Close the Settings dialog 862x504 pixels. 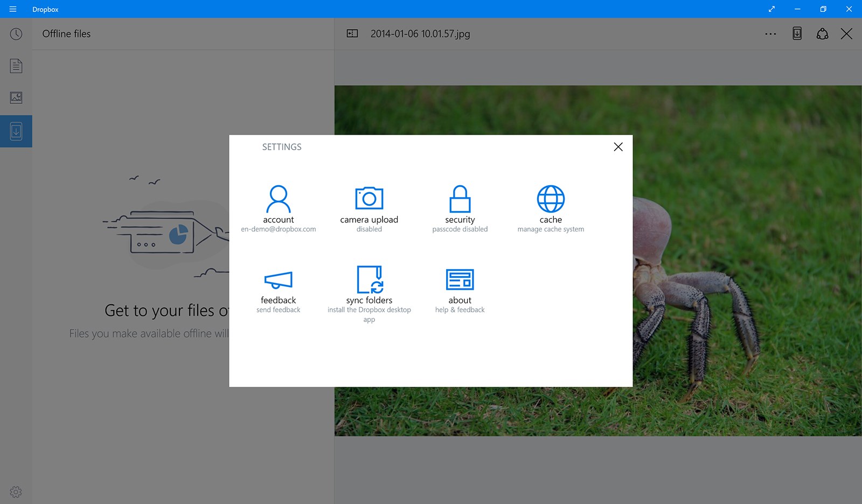pos(618,147)
